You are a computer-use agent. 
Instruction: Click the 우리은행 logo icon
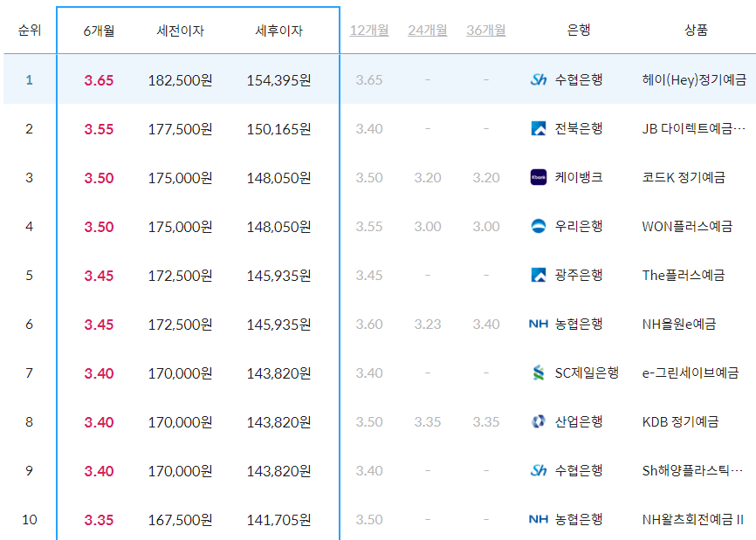538,226
